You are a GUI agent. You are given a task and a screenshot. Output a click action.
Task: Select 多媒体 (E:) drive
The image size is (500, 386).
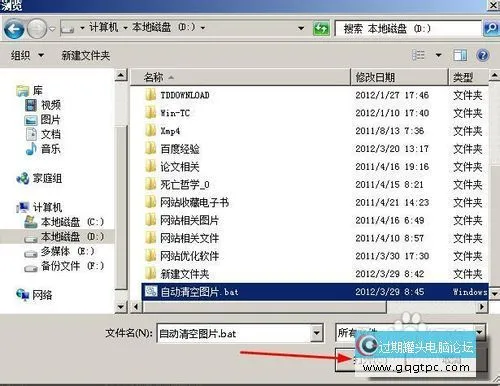[x=59, y=251]
